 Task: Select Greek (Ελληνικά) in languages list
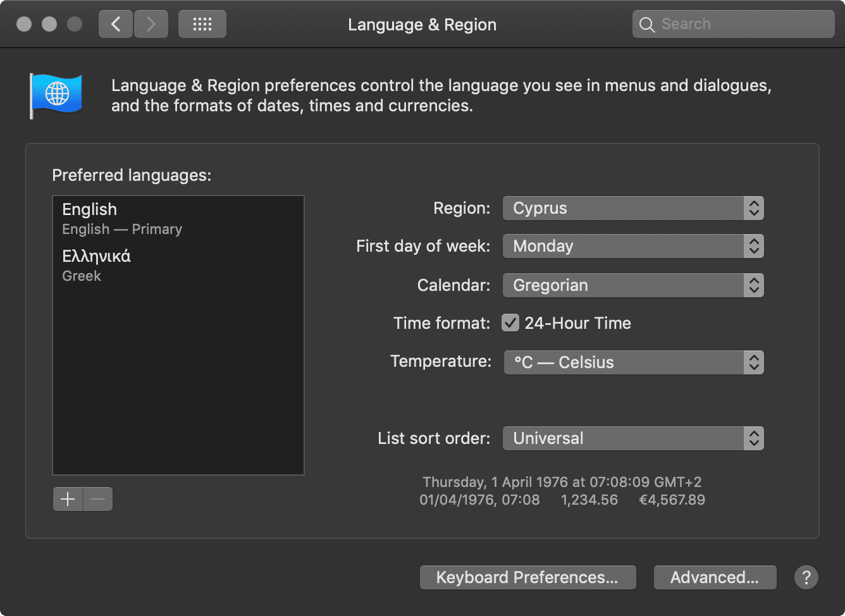(x=178, y=265)
